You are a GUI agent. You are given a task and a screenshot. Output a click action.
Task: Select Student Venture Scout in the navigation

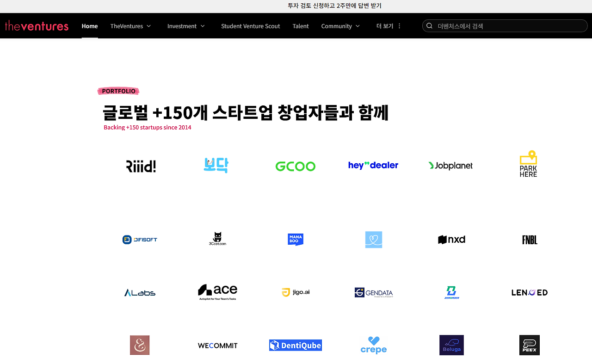click(x=250, y=26)
